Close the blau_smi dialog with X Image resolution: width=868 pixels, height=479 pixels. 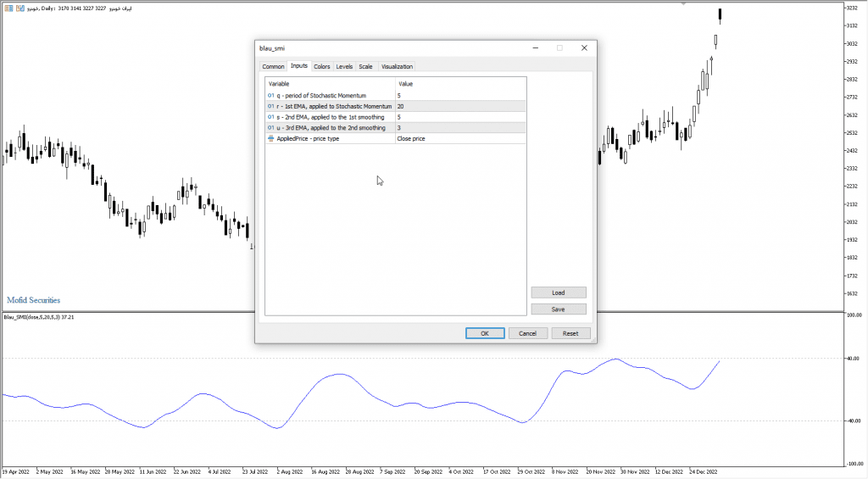(x=584, y=48)
